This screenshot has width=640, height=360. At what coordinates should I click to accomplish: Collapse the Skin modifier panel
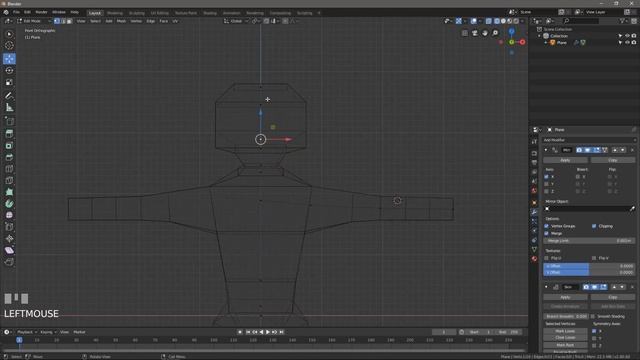point(546,287)
